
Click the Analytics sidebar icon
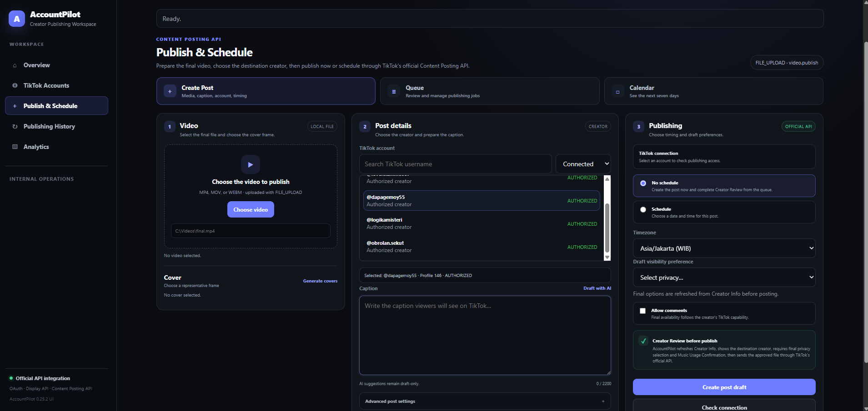point(15,147)
